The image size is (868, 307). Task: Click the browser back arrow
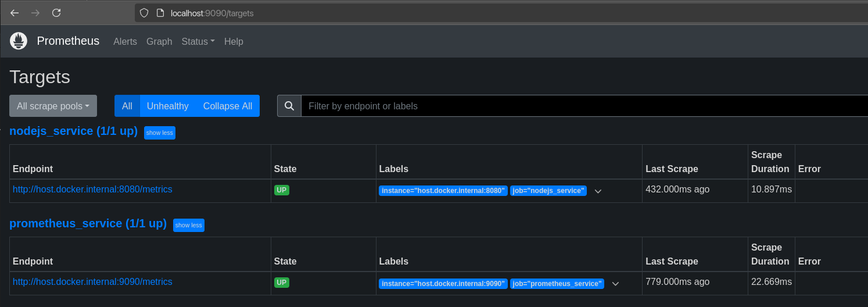15,13
